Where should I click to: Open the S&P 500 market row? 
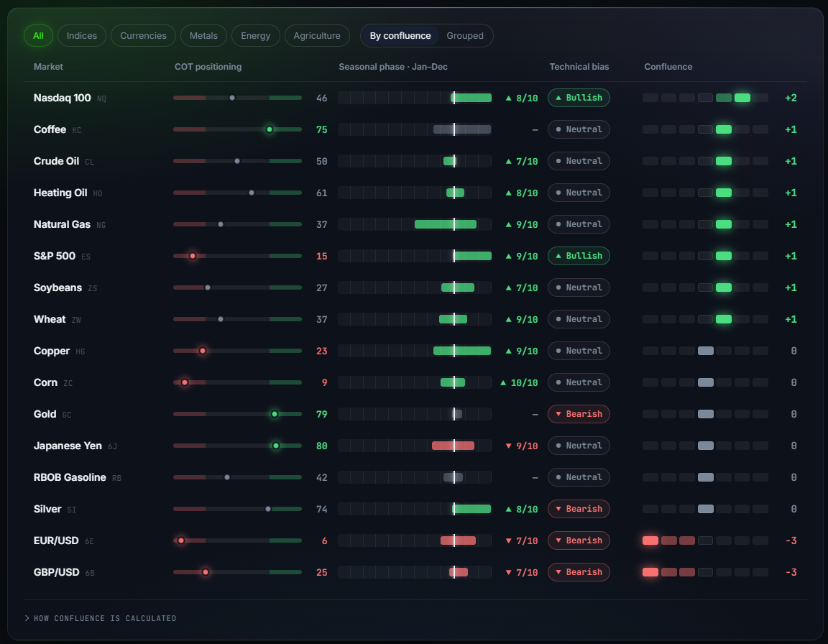(415, 256)
